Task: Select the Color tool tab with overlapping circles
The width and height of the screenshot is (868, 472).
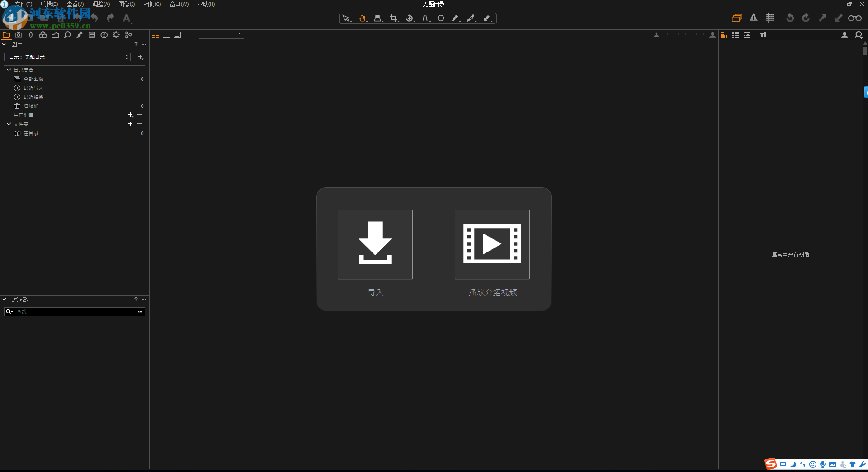Action: coord(43,35)
